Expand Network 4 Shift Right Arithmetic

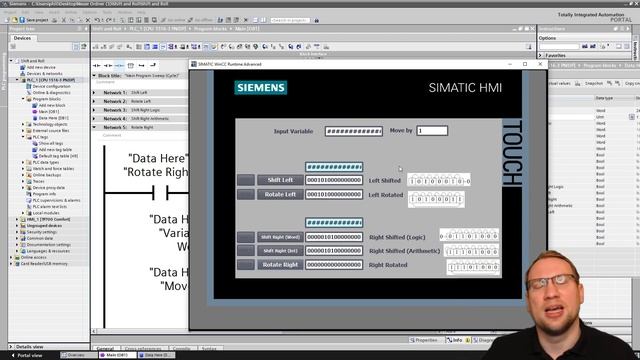[x=94, y=118]
